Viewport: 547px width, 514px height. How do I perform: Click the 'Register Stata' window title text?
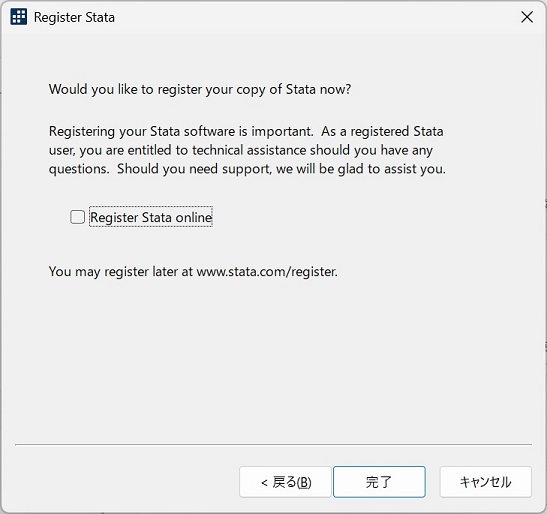74,17
